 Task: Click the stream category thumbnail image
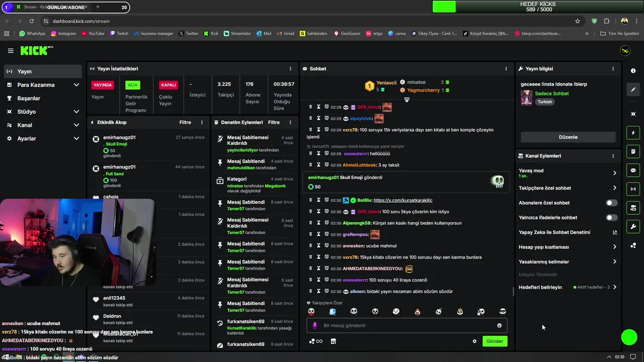tap(526, 98)
